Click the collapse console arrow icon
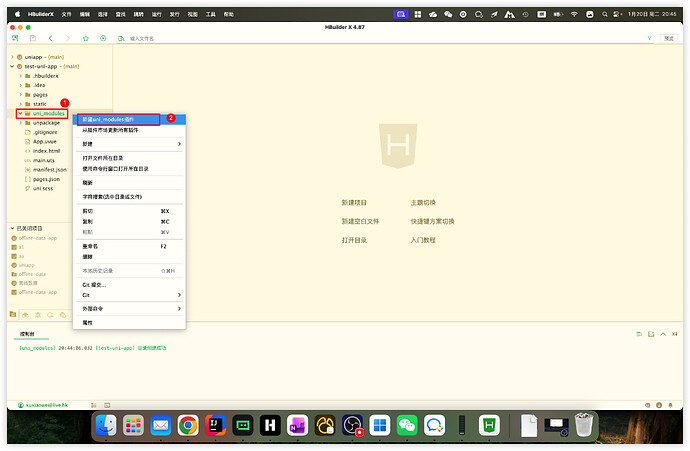The image size is (690, 451). click(662, 333)
